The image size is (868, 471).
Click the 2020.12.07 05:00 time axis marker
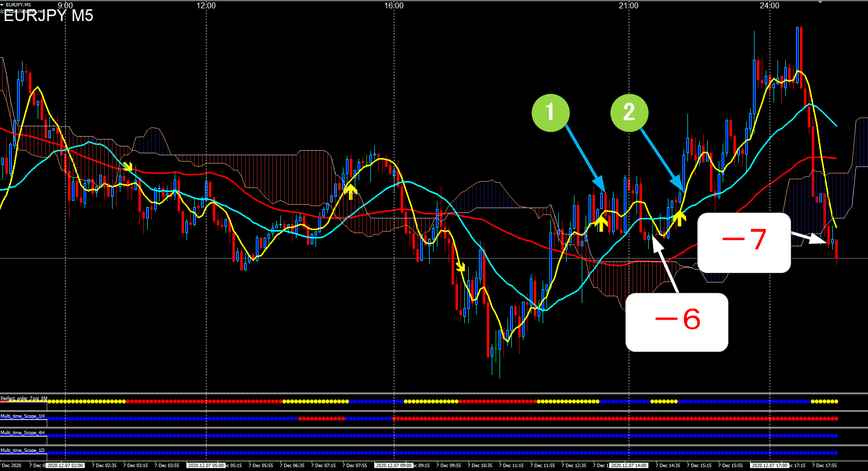point(206,466)
